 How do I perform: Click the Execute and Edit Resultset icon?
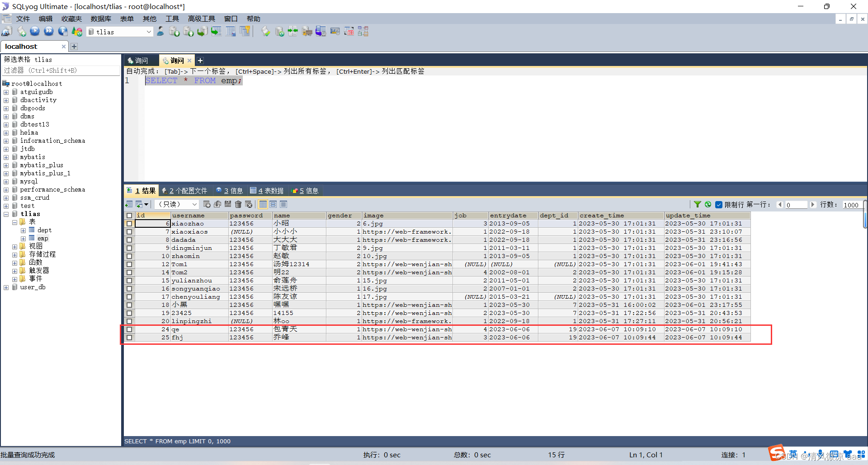[x=63, y=32]
